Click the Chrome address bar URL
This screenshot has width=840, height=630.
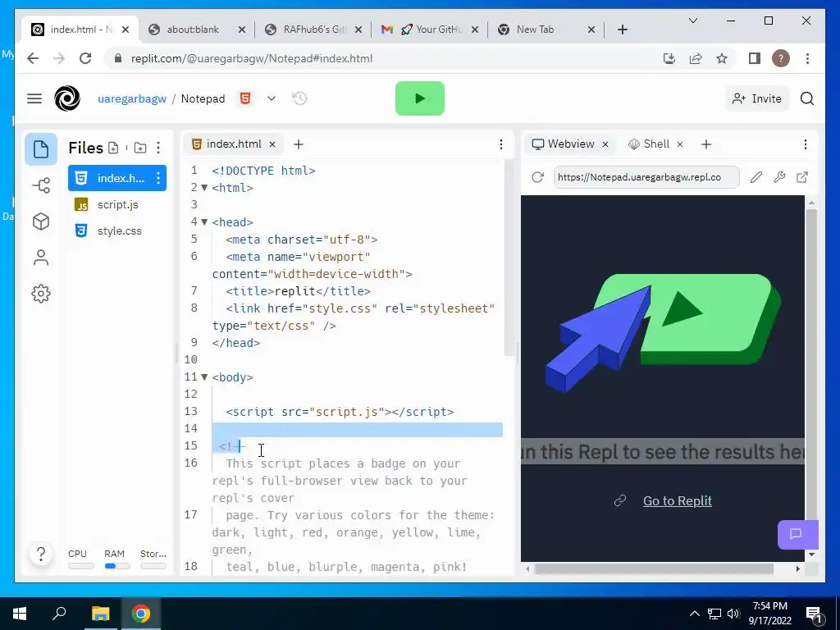tap(252, 58)
